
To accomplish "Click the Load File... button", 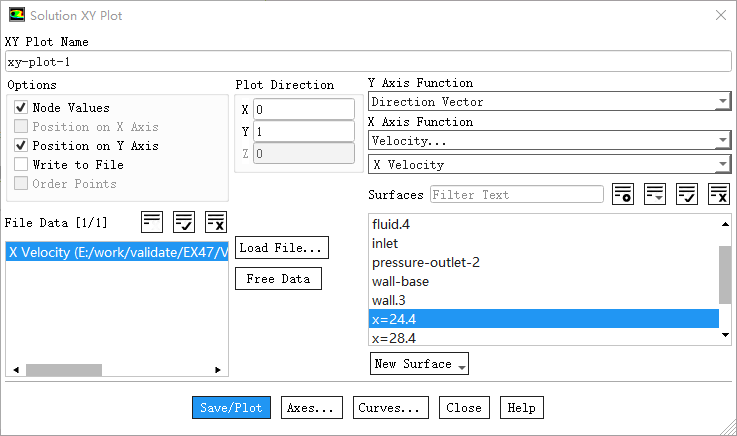I will 282,247.
